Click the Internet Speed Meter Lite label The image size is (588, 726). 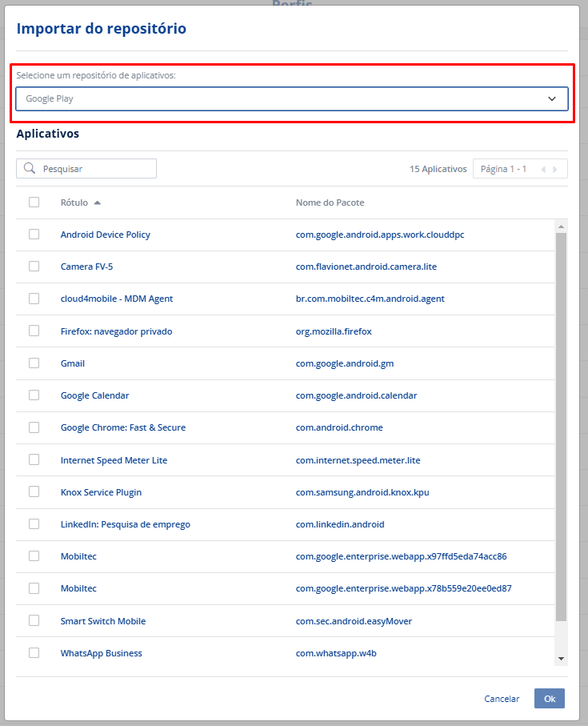tap(114, 460)
